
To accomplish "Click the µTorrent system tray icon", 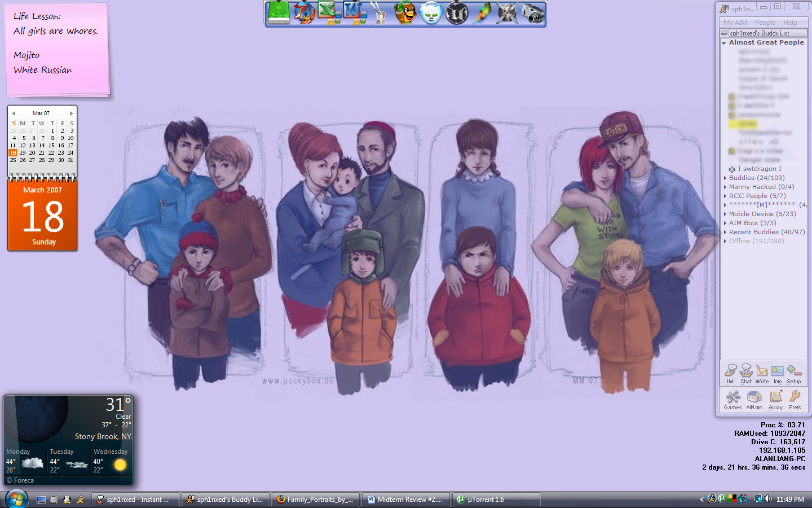I will click(x=722, y=499).
